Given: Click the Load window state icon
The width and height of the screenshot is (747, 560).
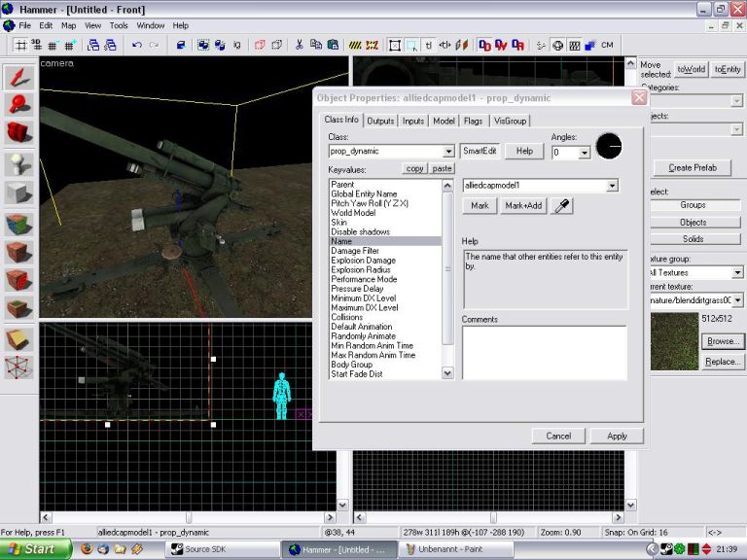Looking at the screenshot, I should click(93, 46).
